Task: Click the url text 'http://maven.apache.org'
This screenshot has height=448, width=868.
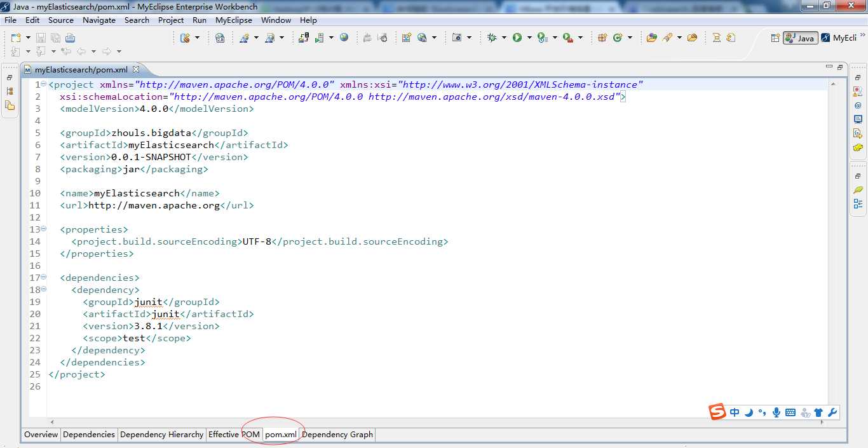Action: coord(154,205)
